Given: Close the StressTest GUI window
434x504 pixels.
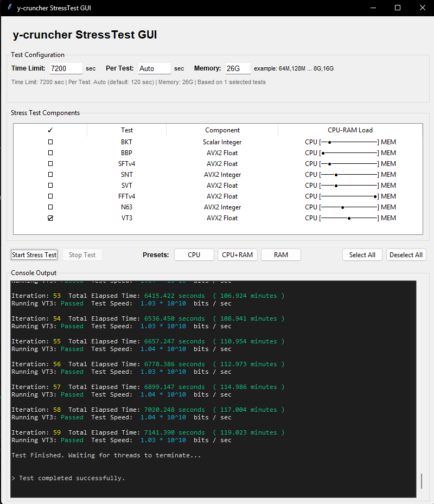Looking at the screenshot, I should pyautogui.click(x=423, y=8).
